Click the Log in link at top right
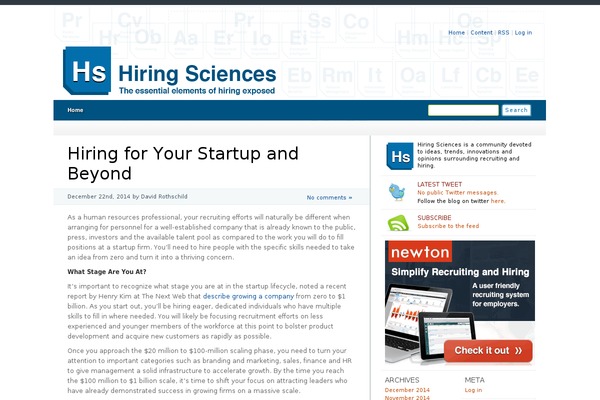This screenshot has height=400, width=600. tap(523, 33)
